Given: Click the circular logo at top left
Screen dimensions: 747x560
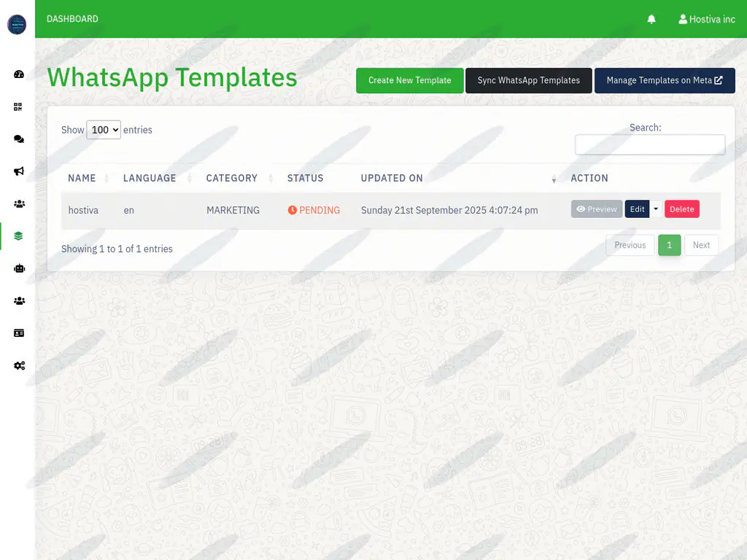Looking at the screenshot, I should tap(17, 24).
